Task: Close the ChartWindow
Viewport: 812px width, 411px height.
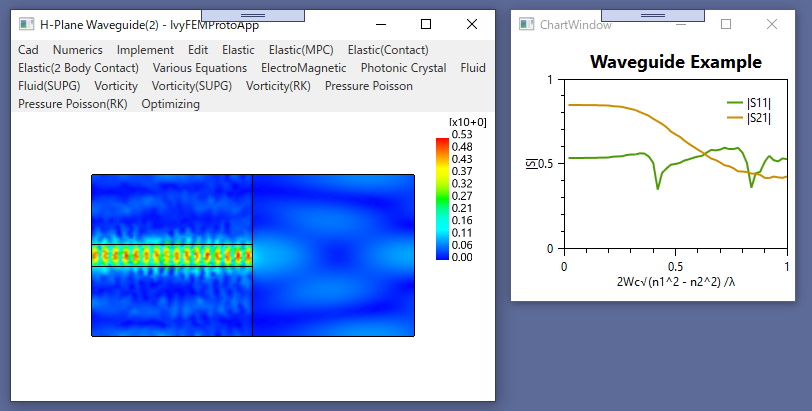Action: (x=772, y=24)
